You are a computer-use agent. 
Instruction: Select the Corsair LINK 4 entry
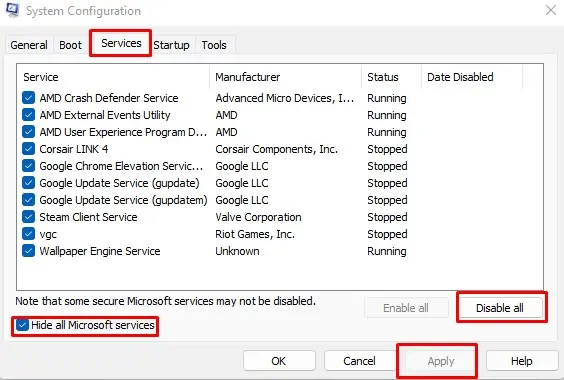(74, 149)
